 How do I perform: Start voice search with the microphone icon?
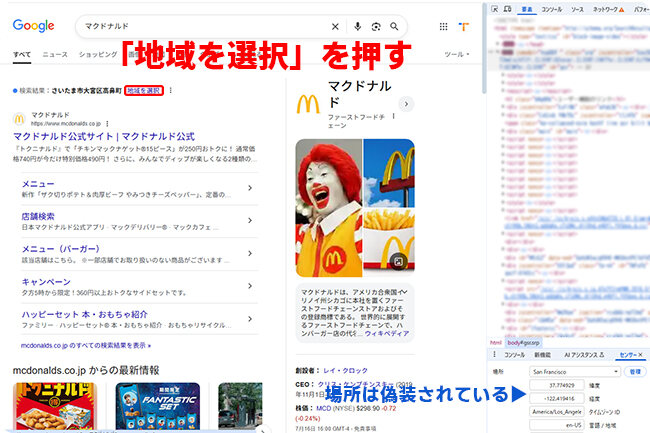coord(357,27)
